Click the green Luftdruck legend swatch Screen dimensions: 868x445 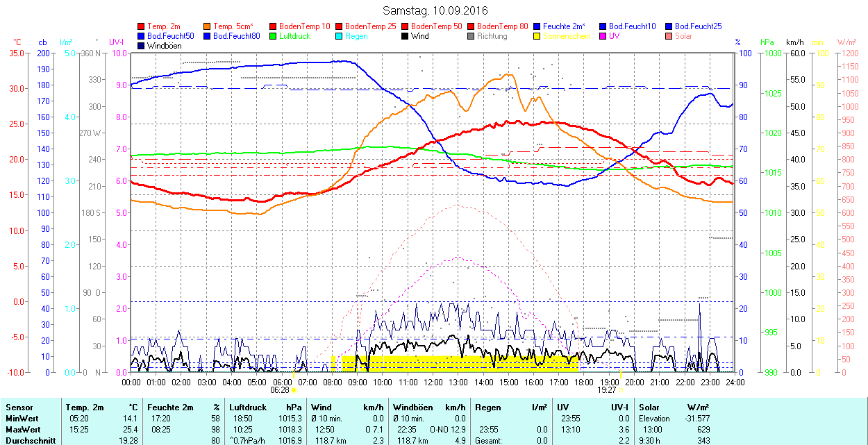274,36
